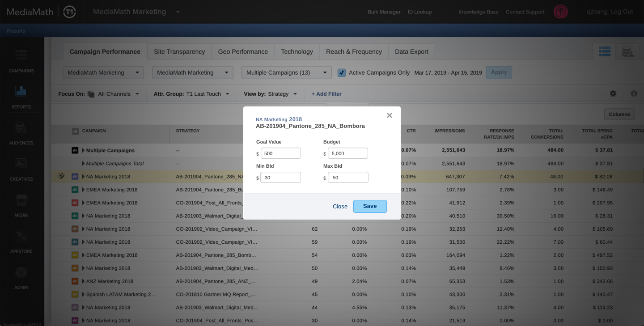Click the info icon near the gear
This screenshot has width=644, height=326.
pyautogui.click(x=634, y=93)
